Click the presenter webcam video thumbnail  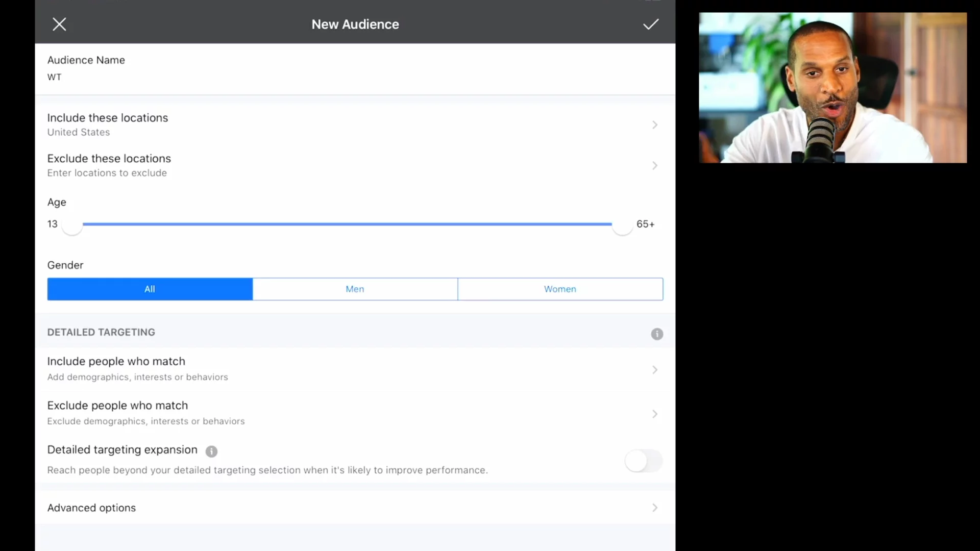(832, 88)
